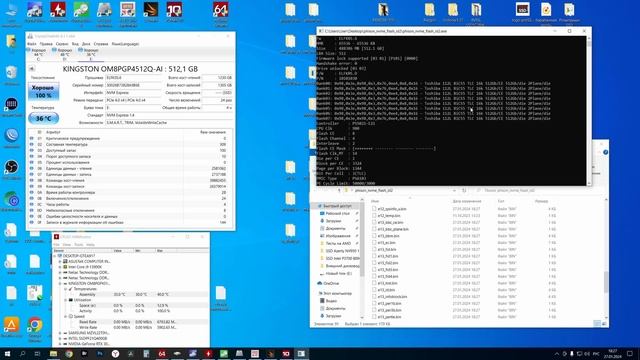Select file e12_temp.bin in Explorer

pos(388,216)
